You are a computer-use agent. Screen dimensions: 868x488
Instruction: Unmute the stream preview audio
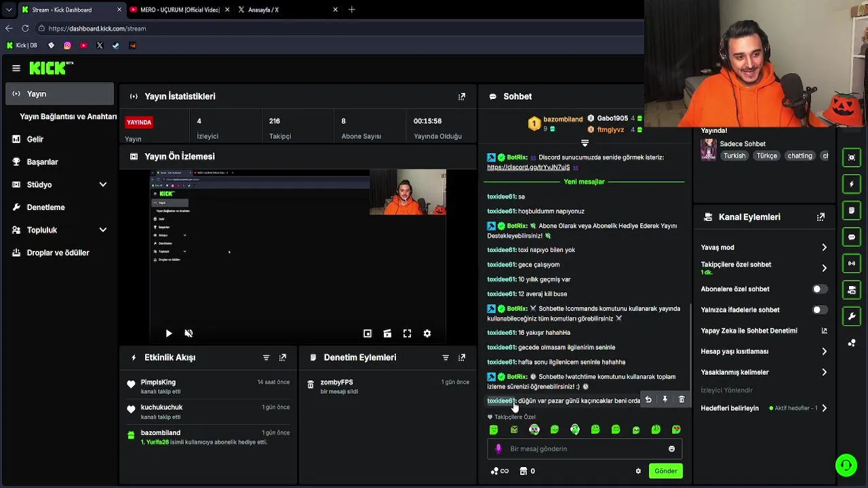click(189, 333)
